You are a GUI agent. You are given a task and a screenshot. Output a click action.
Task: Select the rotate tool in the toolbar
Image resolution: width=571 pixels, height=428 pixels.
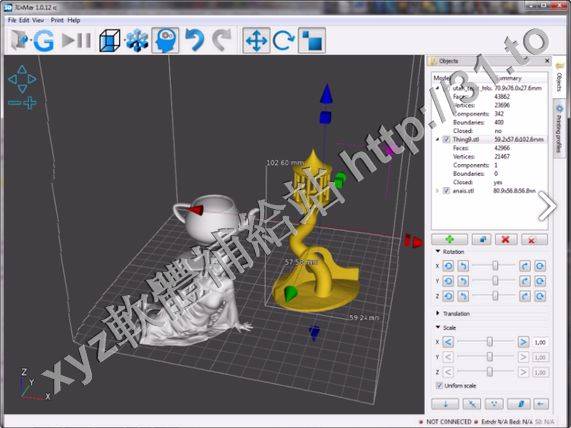click(284, 40)
